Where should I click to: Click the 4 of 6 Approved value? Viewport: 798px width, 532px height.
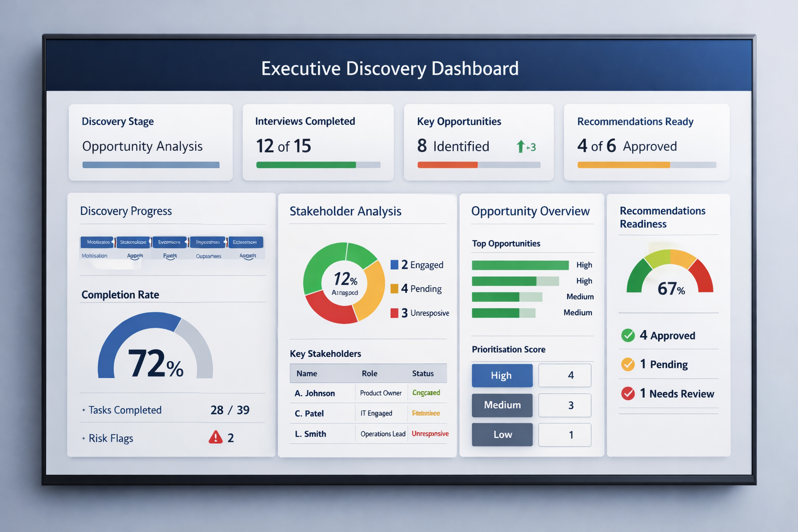(x=627, y=146)
